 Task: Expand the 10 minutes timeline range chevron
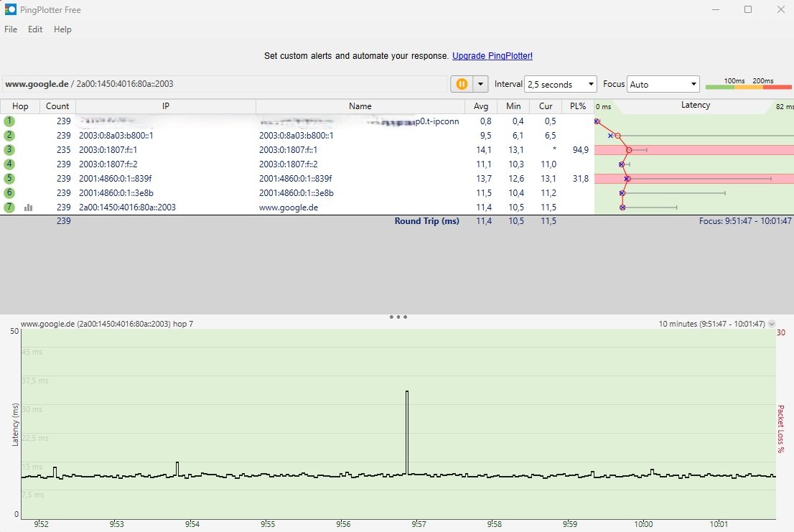(x=771, y=324)
